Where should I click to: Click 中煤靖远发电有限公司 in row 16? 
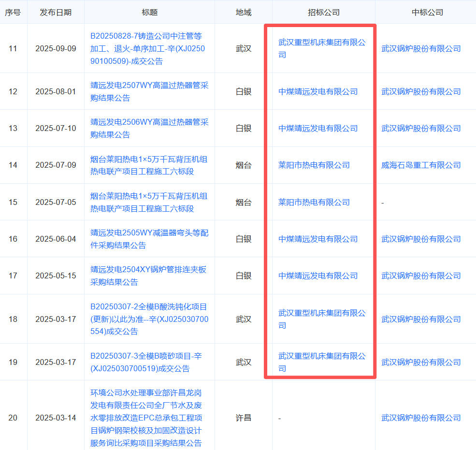tap(318, 239)
